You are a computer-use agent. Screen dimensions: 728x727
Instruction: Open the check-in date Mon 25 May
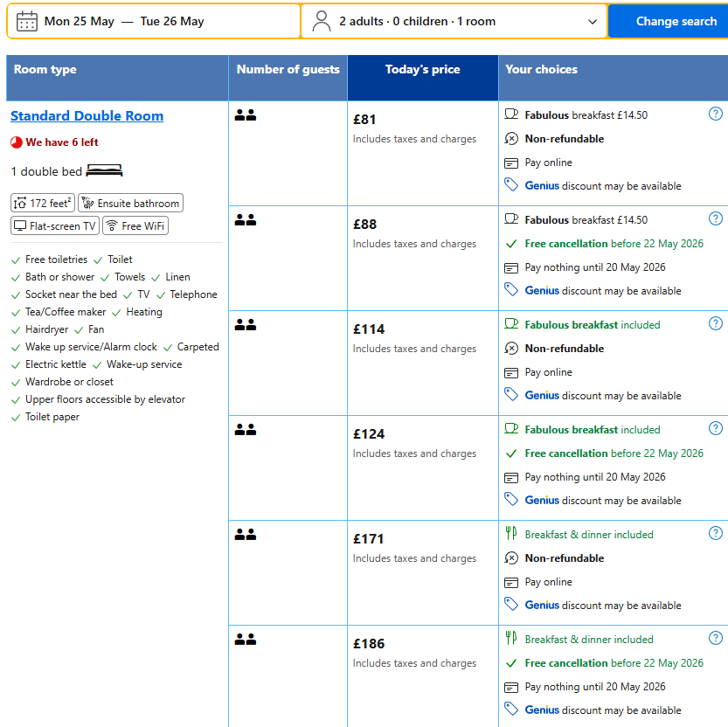tap(79, 21)
